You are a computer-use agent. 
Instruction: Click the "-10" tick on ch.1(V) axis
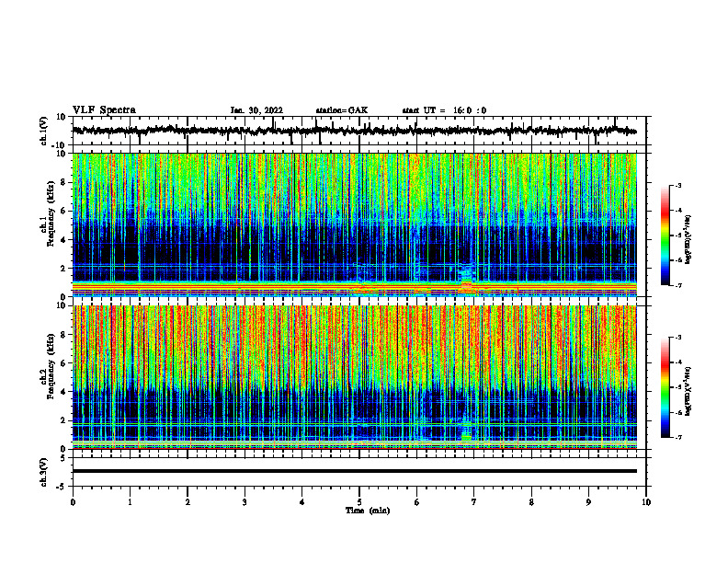point(60,145)
